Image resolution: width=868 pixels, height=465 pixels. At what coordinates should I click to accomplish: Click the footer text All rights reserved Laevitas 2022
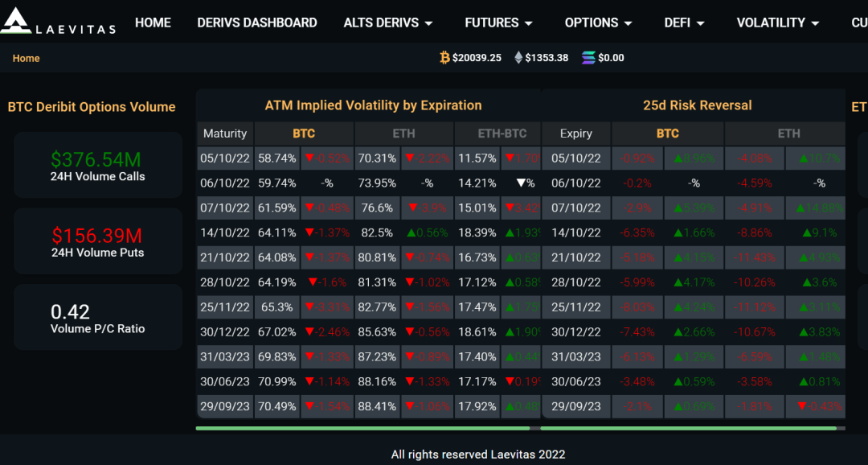click(x=478, y=455)
